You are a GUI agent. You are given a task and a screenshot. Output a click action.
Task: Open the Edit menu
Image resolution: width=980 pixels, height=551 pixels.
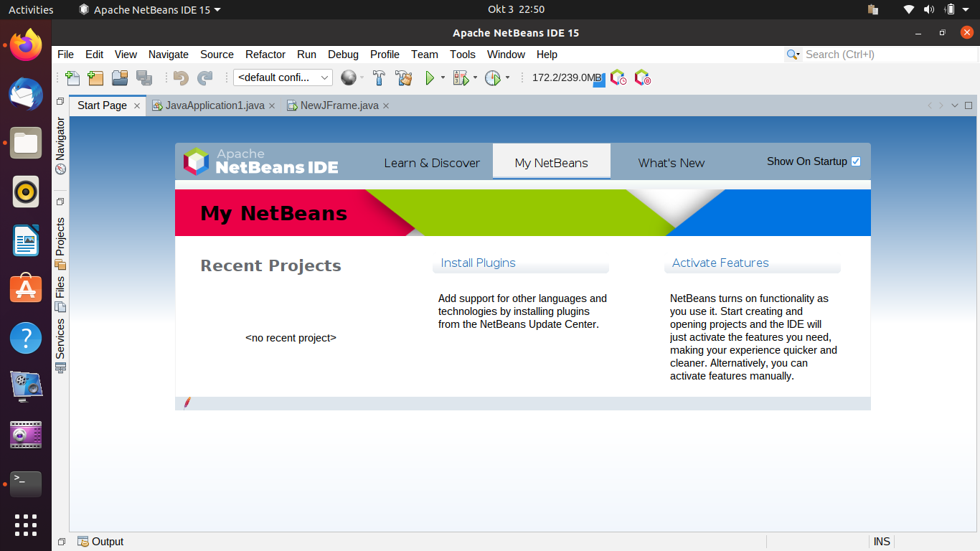click(x=94, y=55)
